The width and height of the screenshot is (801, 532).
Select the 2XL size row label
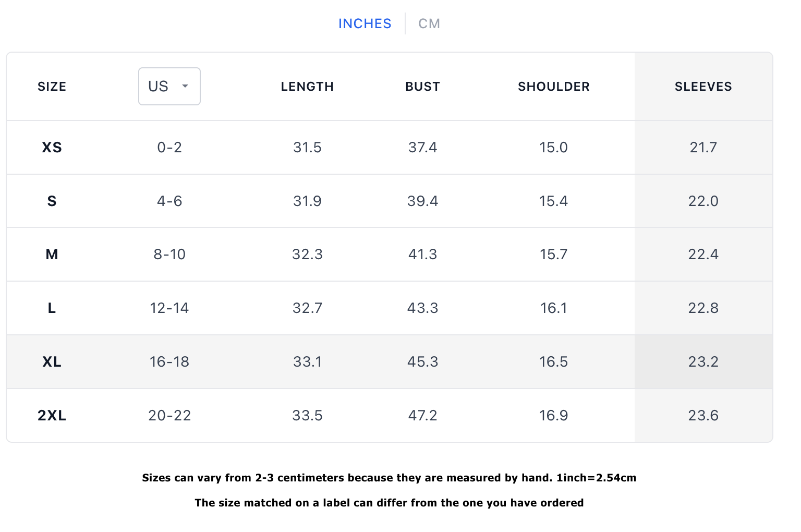tap(52, 416)
